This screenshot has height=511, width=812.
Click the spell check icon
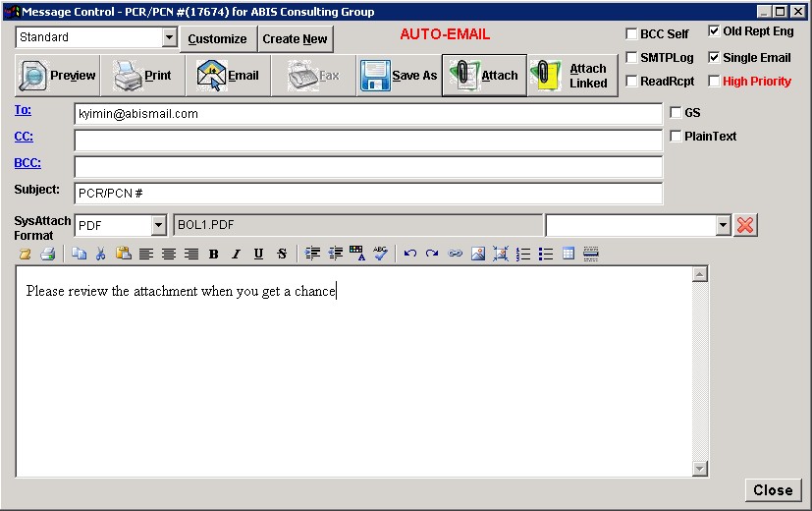click(x=381, y=254)
